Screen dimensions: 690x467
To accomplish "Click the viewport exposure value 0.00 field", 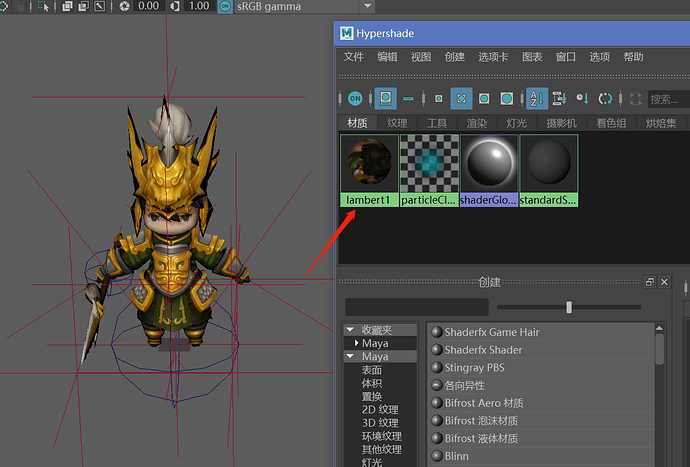I will tap(148, 6).
